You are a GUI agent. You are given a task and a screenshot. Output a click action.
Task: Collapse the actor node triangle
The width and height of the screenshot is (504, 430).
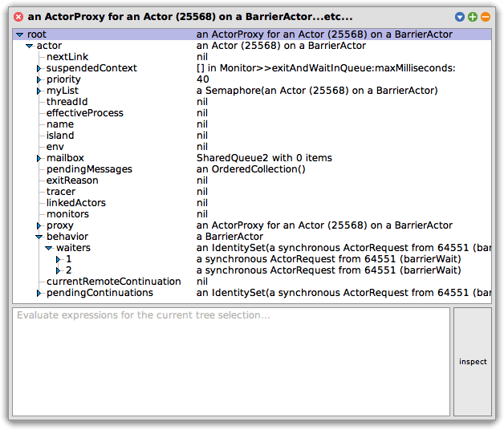30,46
